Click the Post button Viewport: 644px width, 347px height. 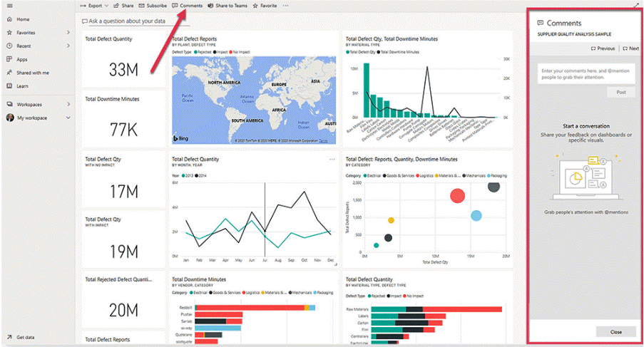click(621, 93)
